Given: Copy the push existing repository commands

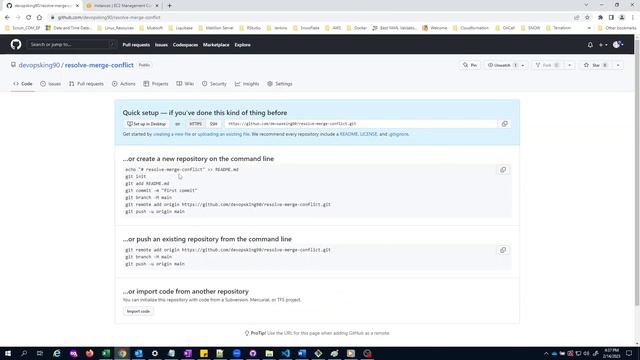Looking at the screenshot, I should 503,250.
